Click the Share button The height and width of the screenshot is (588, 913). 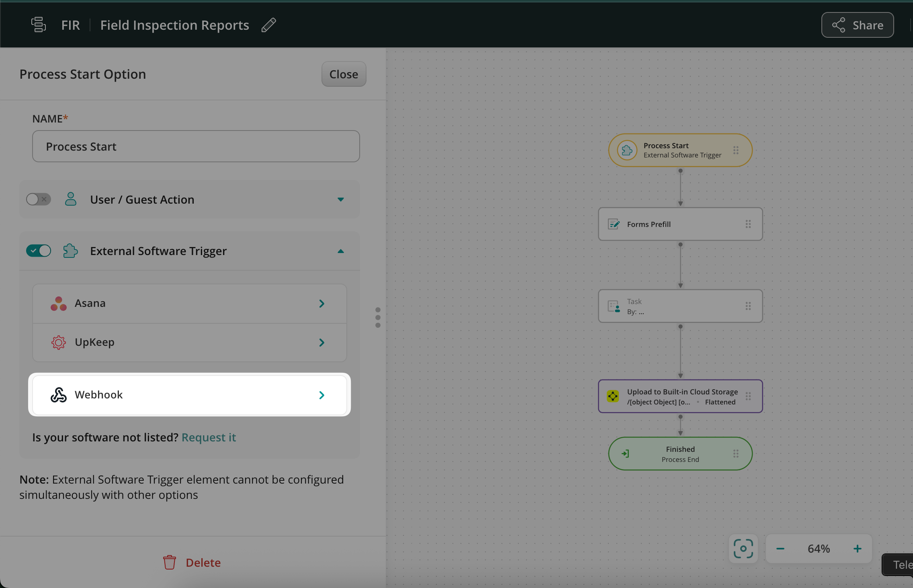(857, 25)
